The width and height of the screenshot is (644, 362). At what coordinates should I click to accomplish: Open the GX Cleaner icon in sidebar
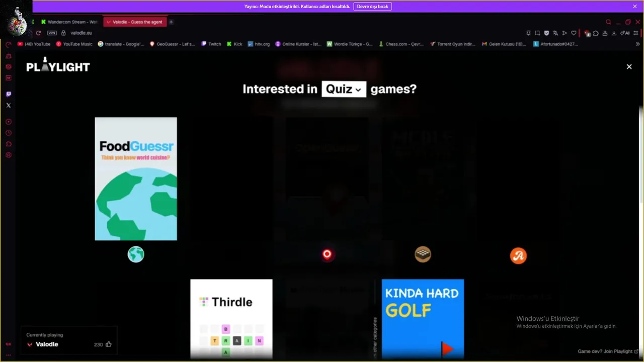click(9, 56)
